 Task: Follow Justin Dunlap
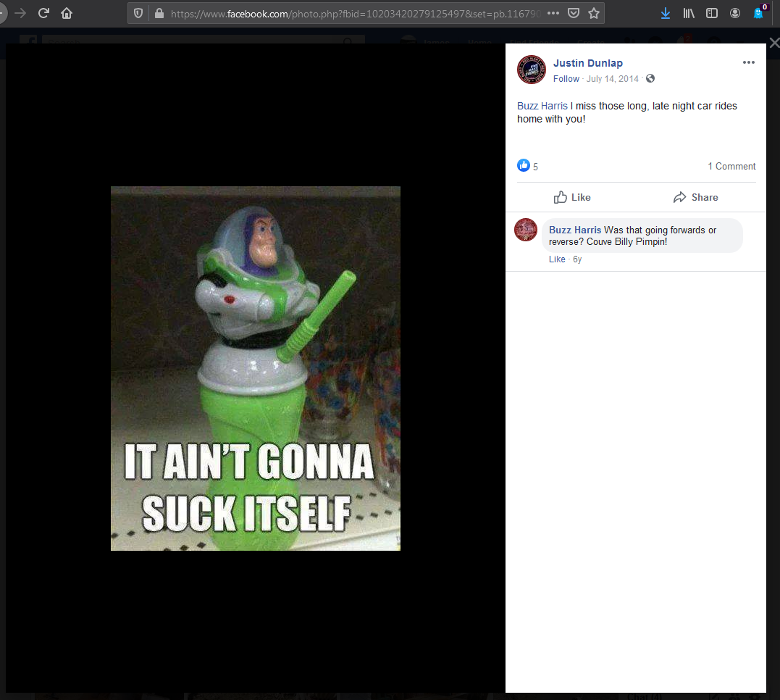[566, 79]
